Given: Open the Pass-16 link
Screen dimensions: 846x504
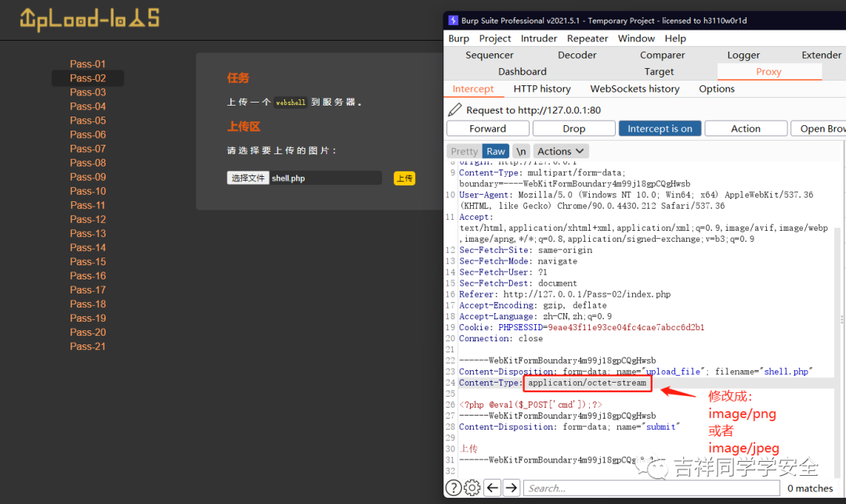Looking at the screenshot, I should pyautogui.click(x=88, y=275).
